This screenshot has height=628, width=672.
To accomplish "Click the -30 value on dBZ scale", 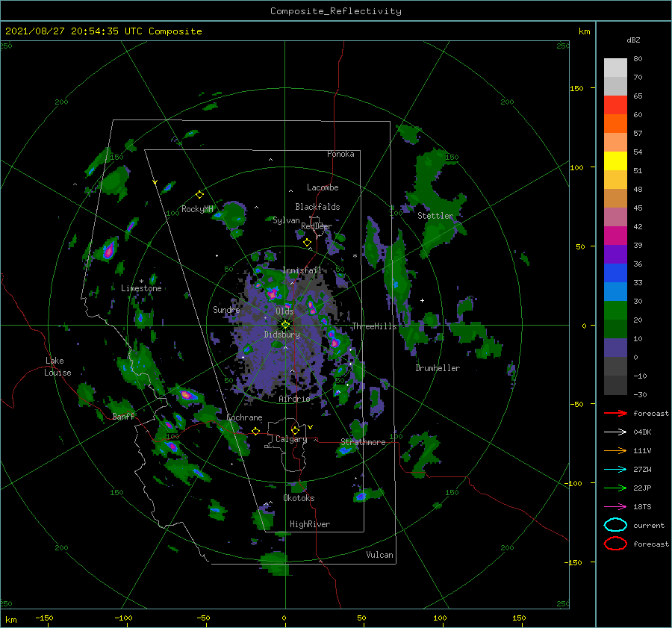I will pyautogui.click(x=640, y=394).
